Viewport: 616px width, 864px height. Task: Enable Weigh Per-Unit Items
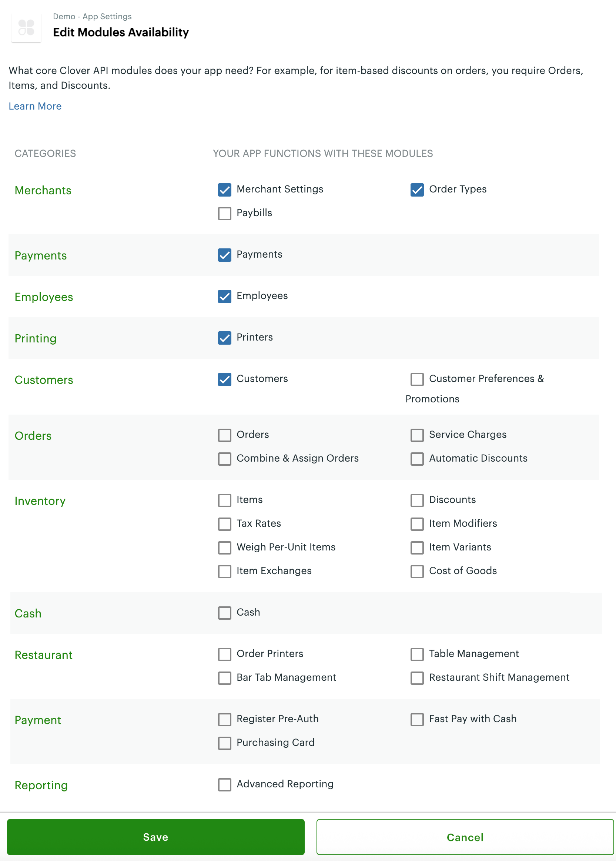coord(225,547)
